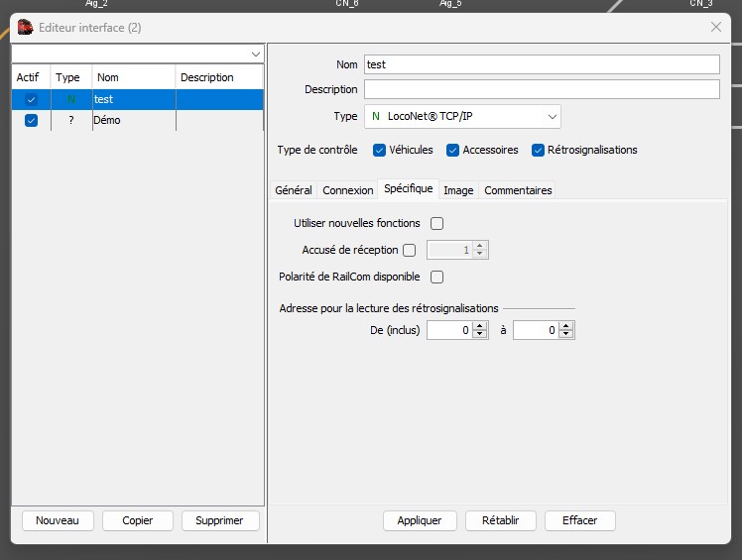Enable Accusé de réception checkbox
This screenshot has width=742, height=560.
[x=410, y=250]
